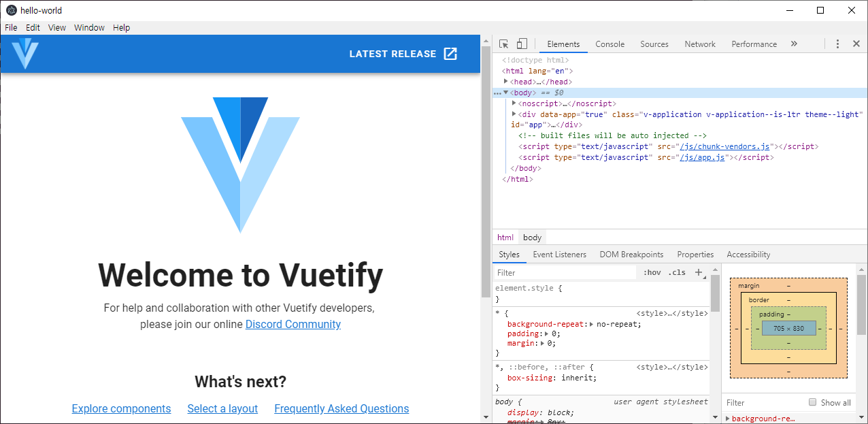Image resolution: width=868 pixels, height=424 pixels.
Task: Switch to the Performance tab
Action: (754, 44)
